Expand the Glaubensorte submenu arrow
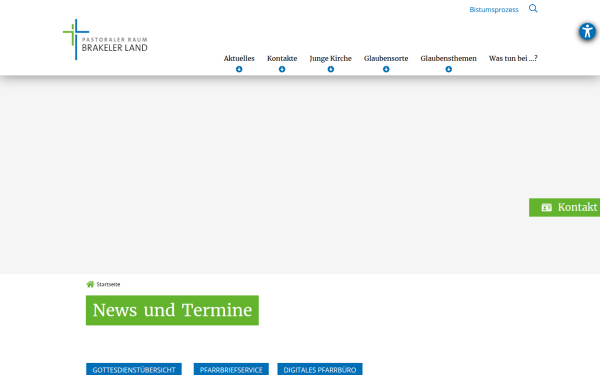 click(386, 69)
